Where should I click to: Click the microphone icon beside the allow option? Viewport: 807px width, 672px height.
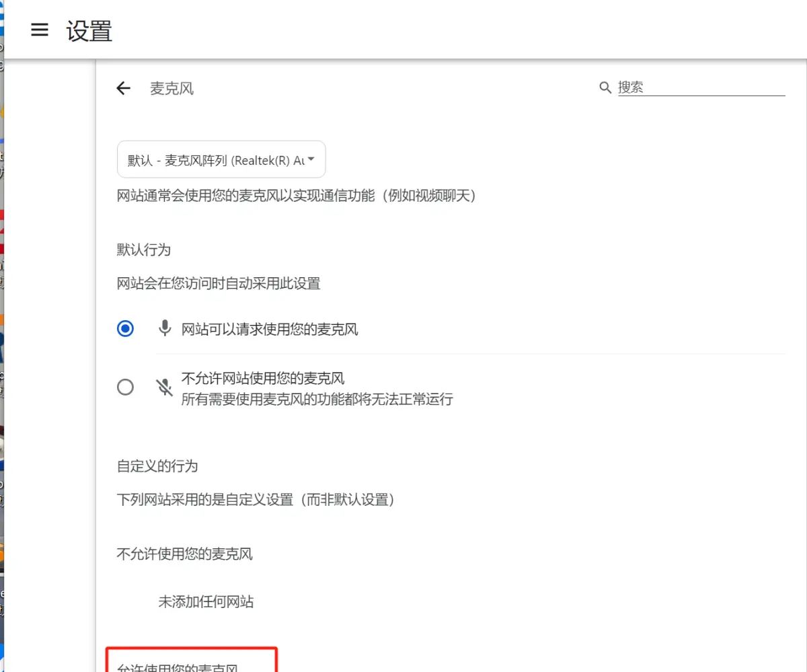pos(165,329)
